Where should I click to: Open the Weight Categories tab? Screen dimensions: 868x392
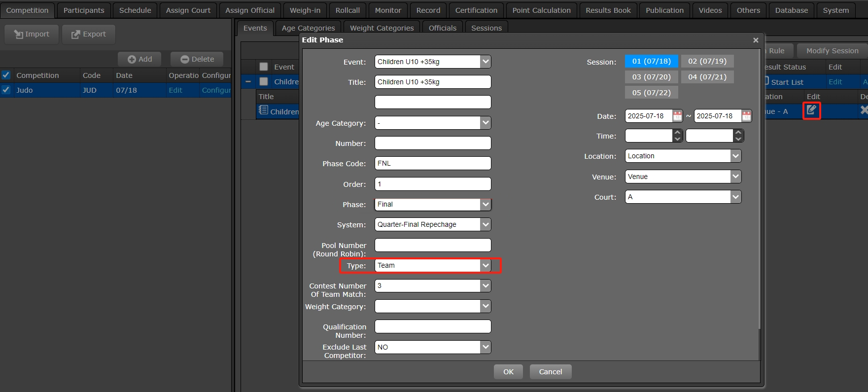382,28
